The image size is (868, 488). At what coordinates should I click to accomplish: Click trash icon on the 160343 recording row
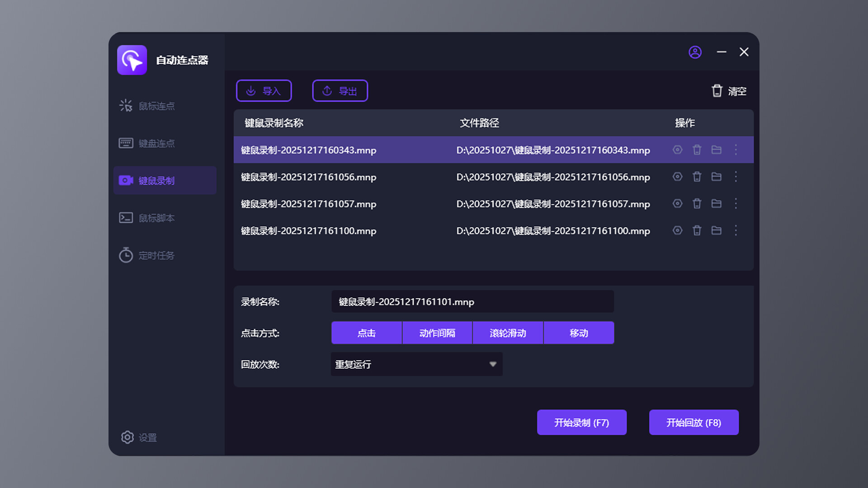coord(697,150)
